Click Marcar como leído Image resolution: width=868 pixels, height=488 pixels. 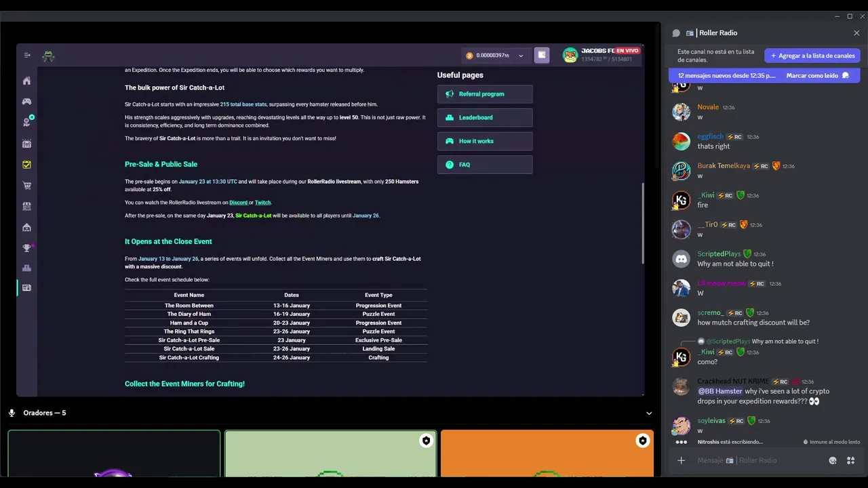click(x=817, y=76)
